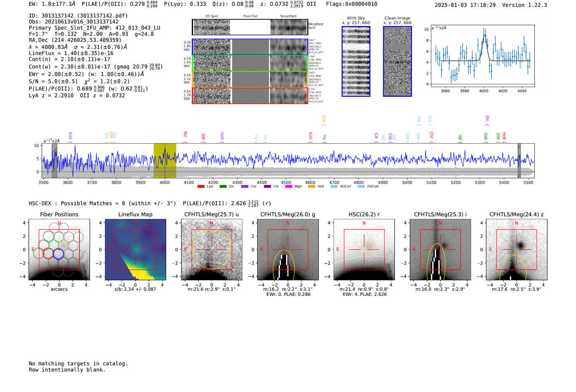This screenshot has width=576, height=392.
Task: Click the HeII orange legend swatch
Action: point(311,186)
